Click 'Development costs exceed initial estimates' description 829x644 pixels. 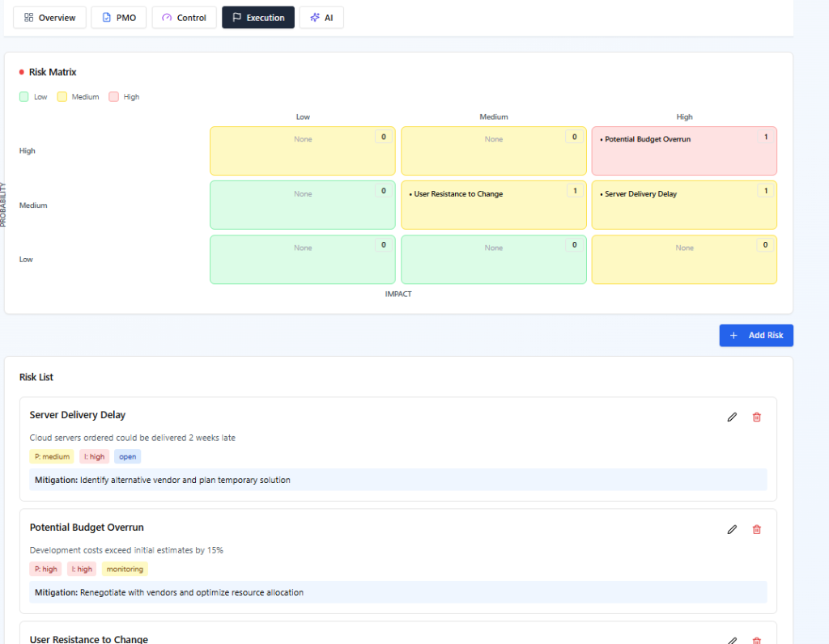point(126,550)
